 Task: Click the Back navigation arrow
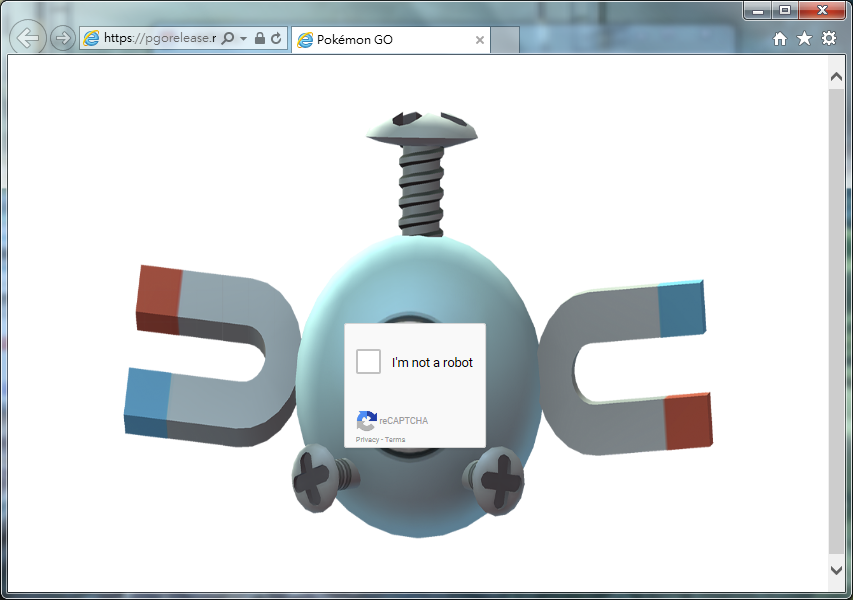[27, 38]
